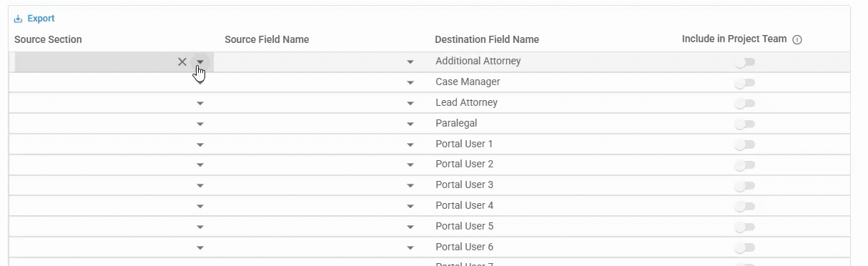Enable project team toggle for Case Manager
Screen dimensions: 868x266
tap(745, 83)
